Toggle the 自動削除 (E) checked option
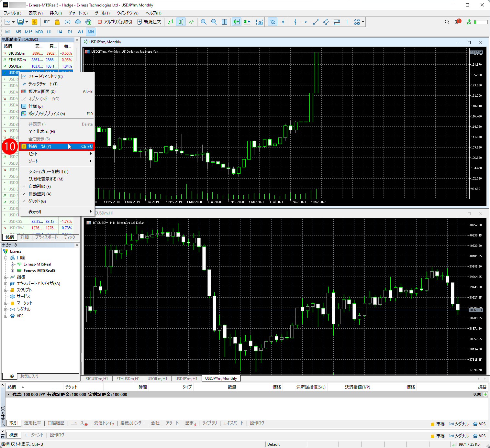 (x=39, y=187)
